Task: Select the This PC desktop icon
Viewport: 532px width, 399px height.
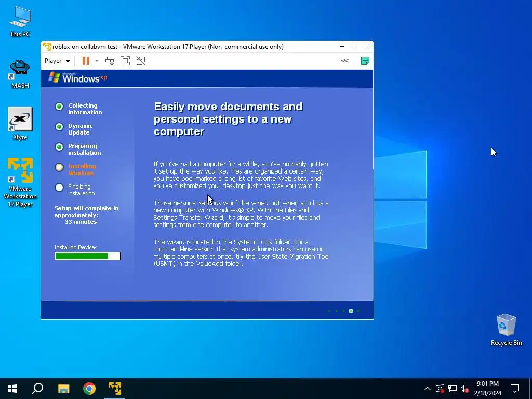Action: [20, 21]
